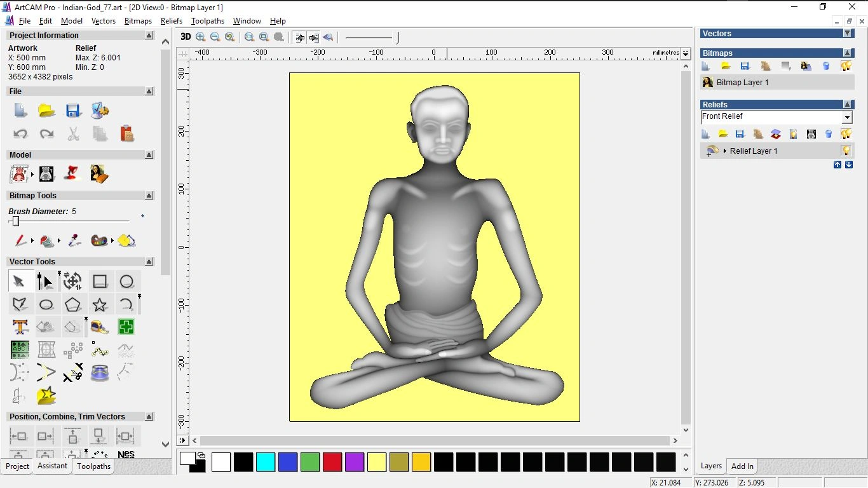Viewport: 868px width, 488px height.
Task: Pick the cyan color swatch in palette
Action: 266,462
